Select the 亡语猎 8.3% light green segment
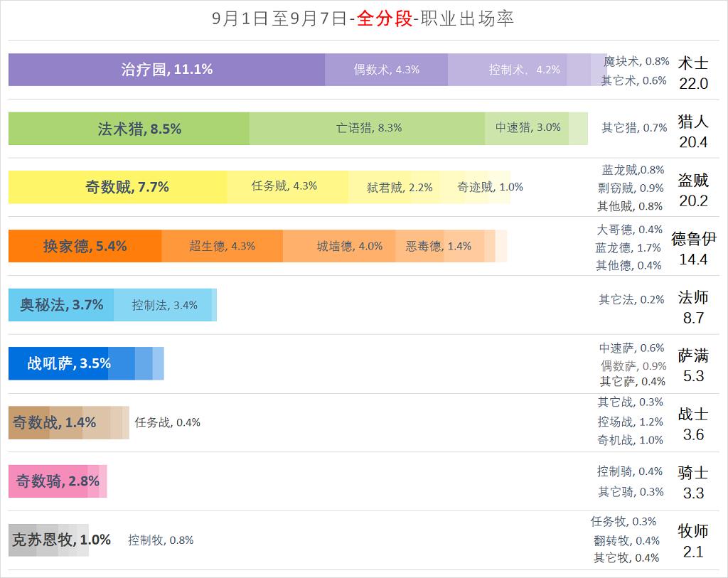728x578 pixels. click(367, 128)
